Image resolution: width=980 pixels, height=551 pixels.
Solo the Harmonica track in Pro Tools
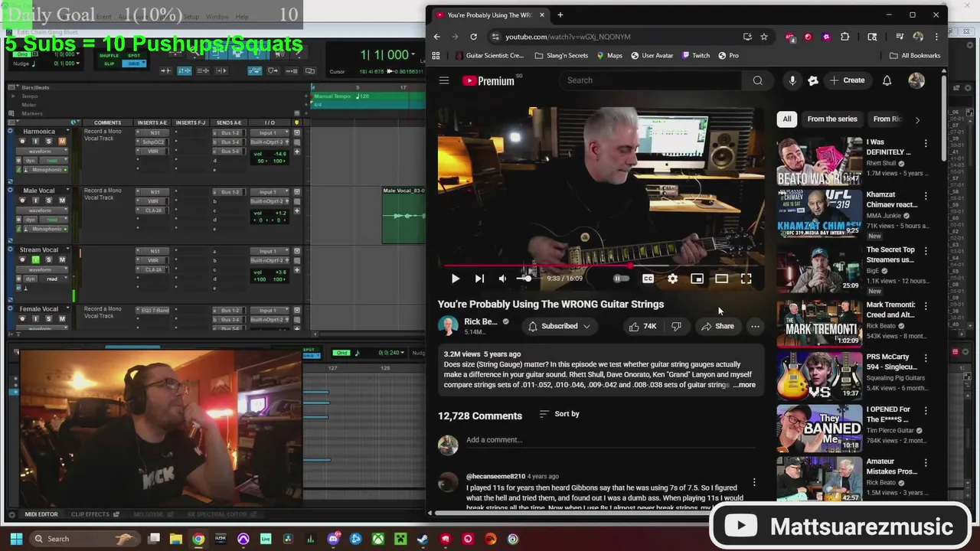click(x=48, y=141)
